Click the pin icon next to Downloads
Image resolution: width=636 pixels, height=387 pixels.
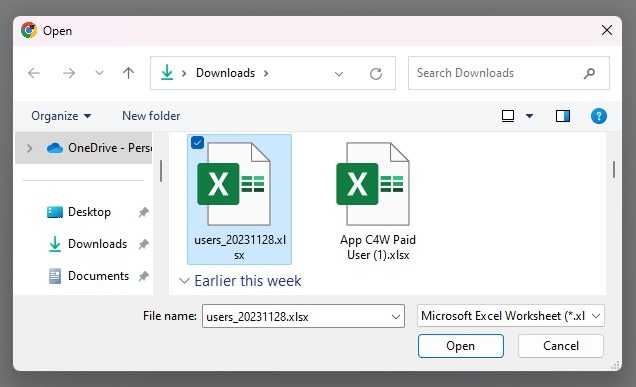tap(144, 244)
